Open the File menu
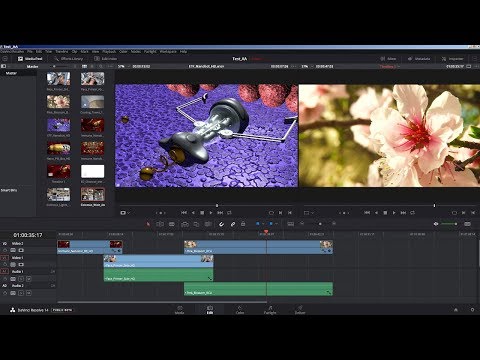This screenshot has width=480, height=360. tap(30, 51)
